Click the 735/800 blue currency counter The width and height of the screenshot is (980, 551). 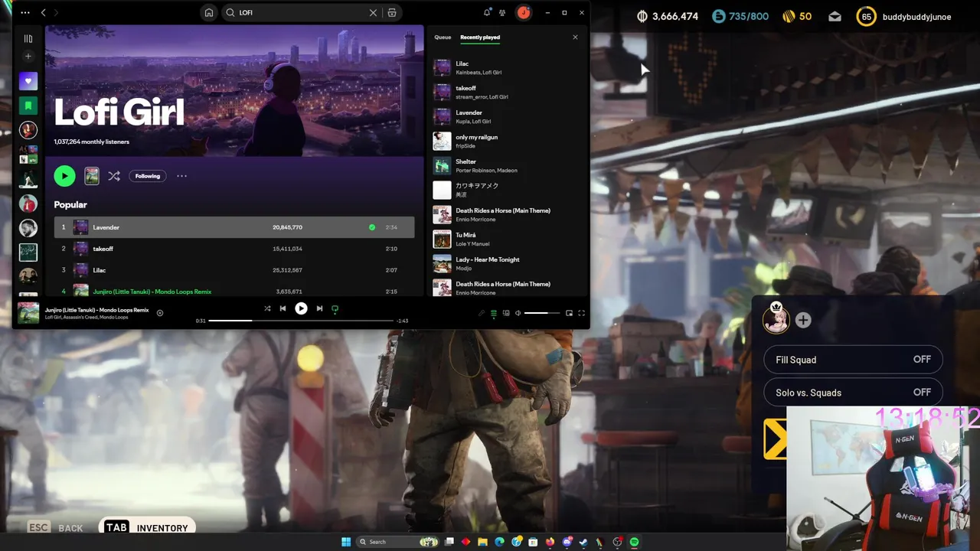pyautogui.click(x=740, y=16)
